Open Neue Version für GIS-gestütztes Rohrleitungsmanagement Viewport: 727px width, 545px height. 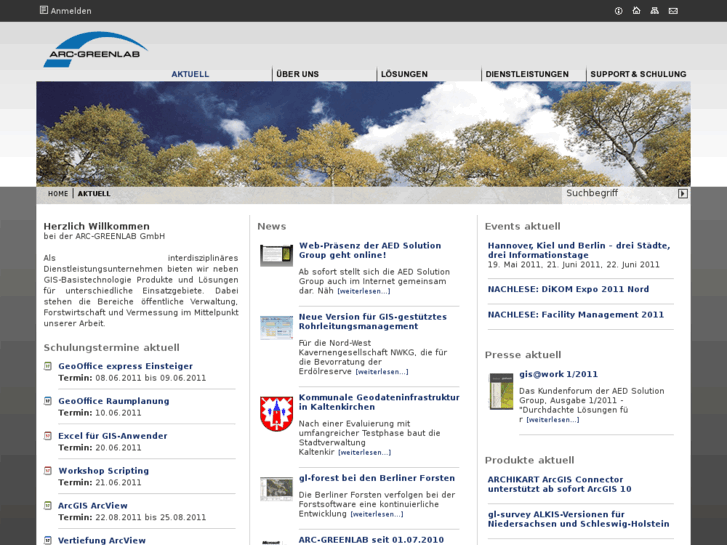[x=372, y=321]
